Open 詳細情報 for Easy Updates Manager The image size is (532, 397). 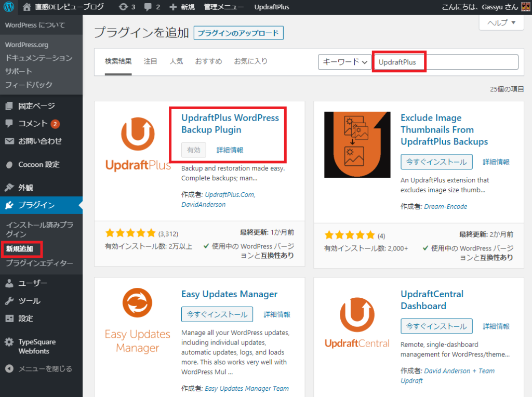point(277,314)
